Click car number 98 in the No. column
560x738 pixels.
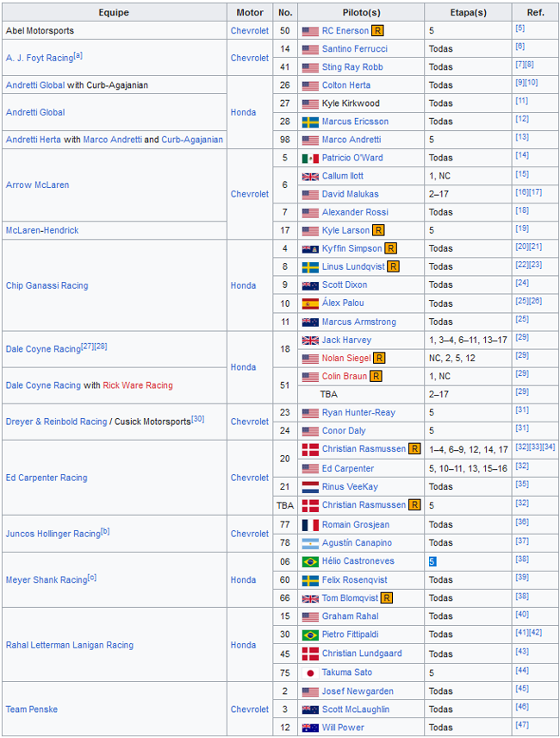pos(285,140)
